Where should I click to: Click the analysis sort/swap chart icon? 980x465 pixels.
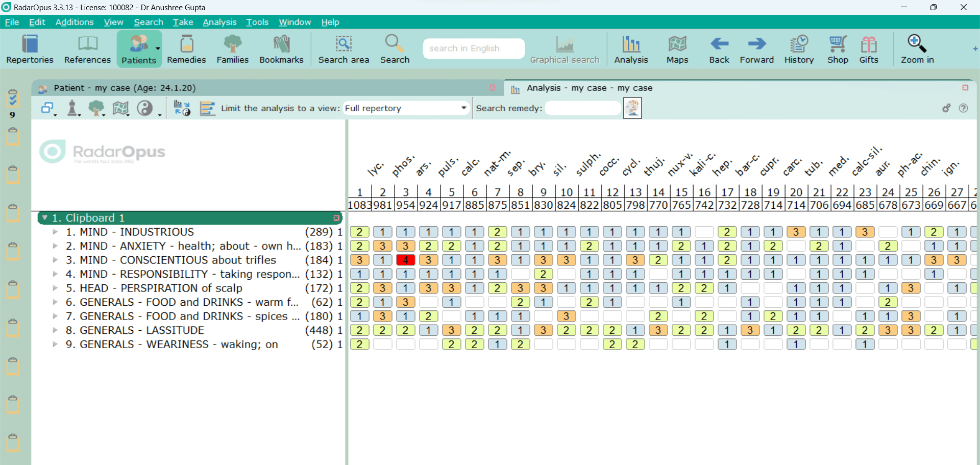click(182, 108)
